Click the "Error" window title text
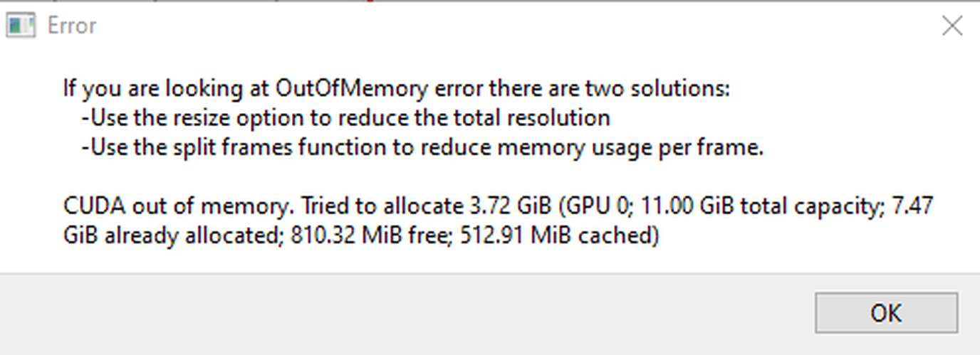 coord(71,26)
